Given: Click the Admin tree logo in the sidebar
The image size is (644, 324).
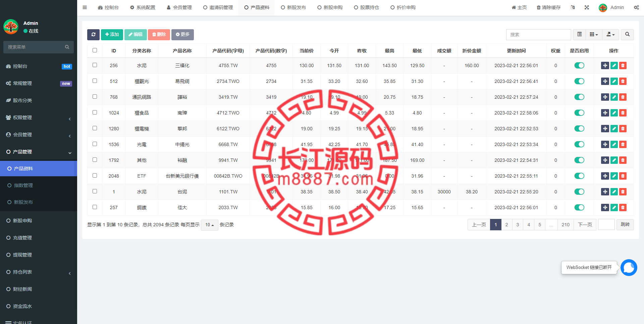Looking at the screenshot, I should pyautogui.click(x=11, y=27).
